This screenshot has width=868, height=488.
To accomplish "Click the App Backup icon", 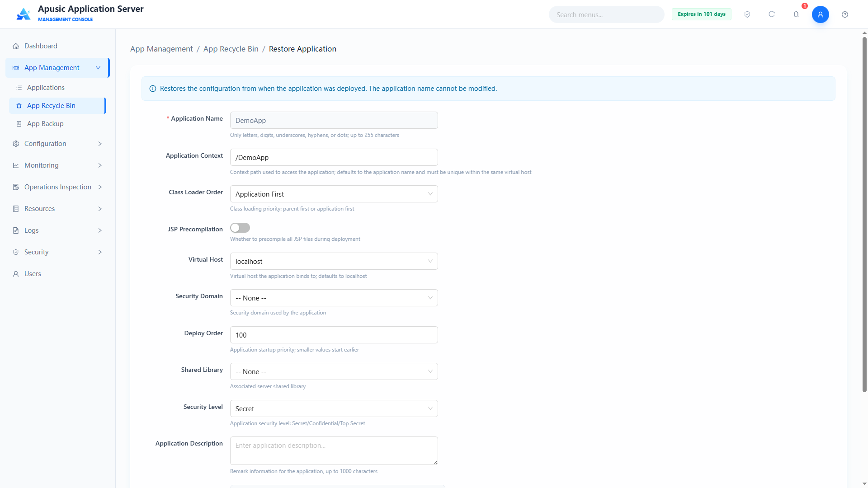I will coord(19,124).
